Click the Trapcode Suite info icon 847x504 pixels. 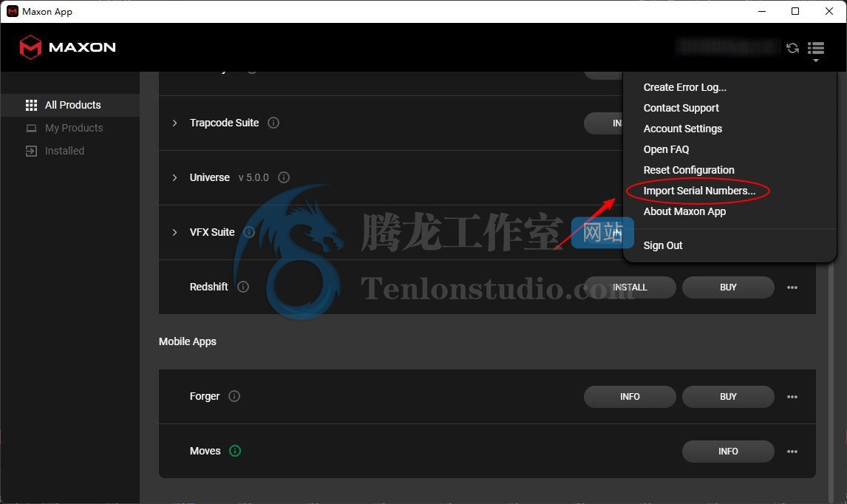pyautogui.click(x=273, y=123)
